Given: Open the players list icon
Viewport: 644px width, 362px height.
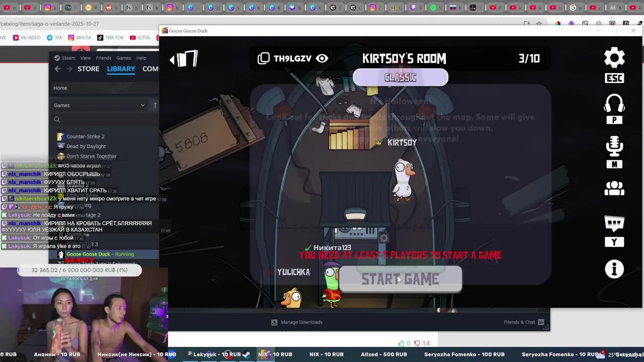Looking at the screenshot, I should pos(614,189).
